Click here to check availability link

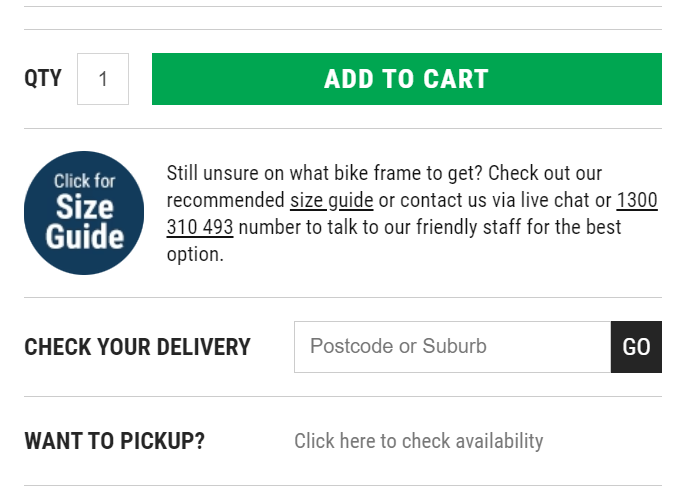click(418, 441)
